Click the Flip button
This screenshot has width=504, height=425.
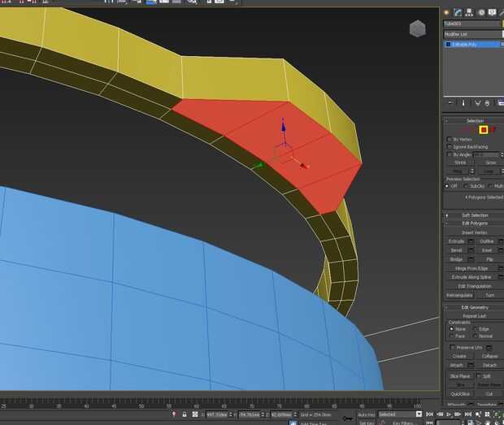click(x=489, y=259)
